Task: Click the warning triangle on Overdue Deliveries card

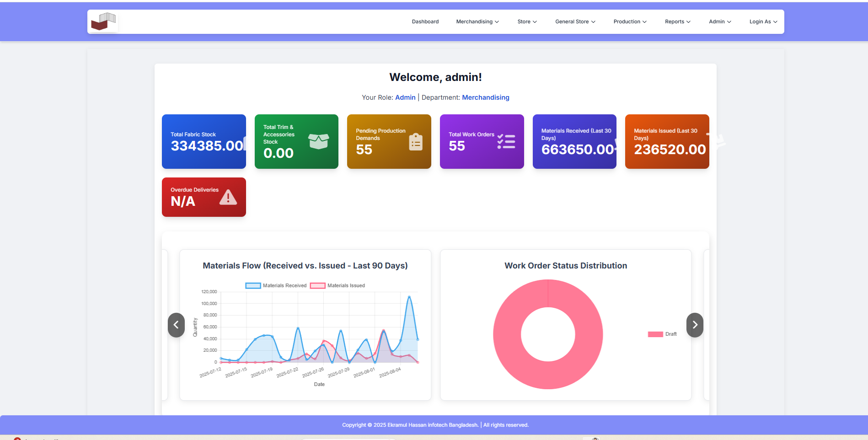Action: point(228,197)
